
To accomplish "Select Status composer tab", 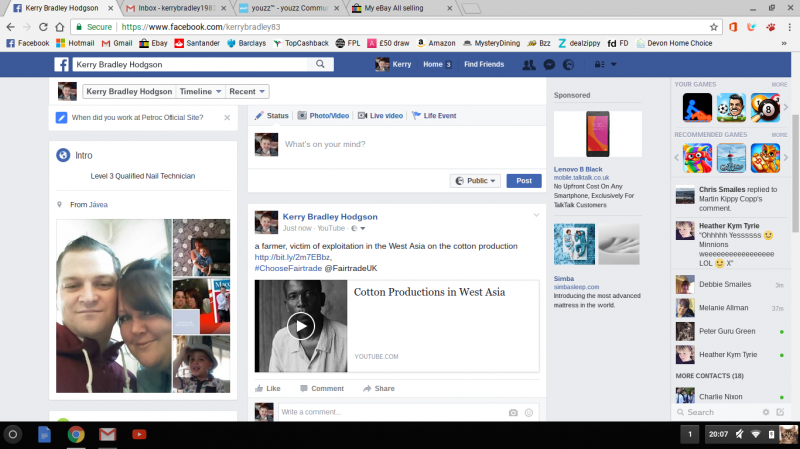I will (272, 116).
